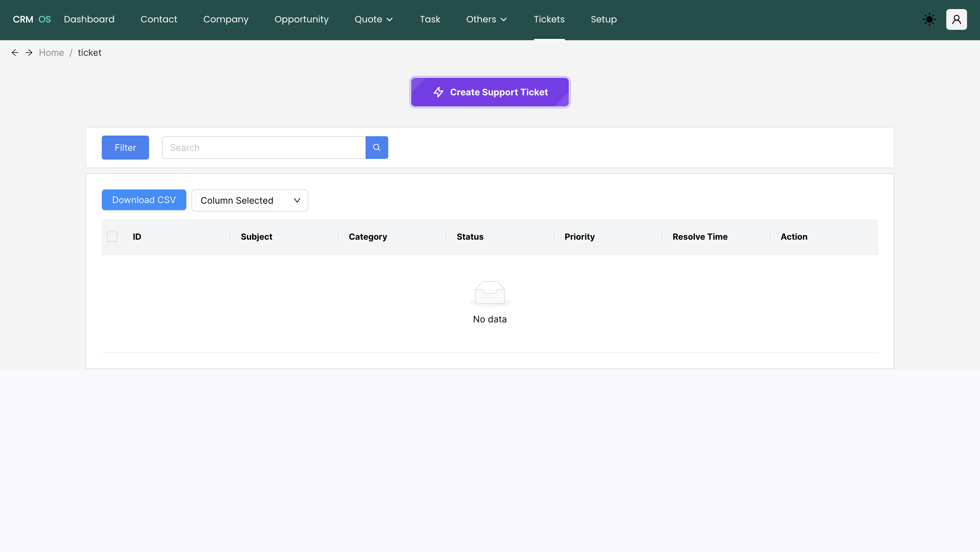This screenshot has height=552, width=980.
Task: Click the No data inbox icon
Action: (x=490, y=293)
